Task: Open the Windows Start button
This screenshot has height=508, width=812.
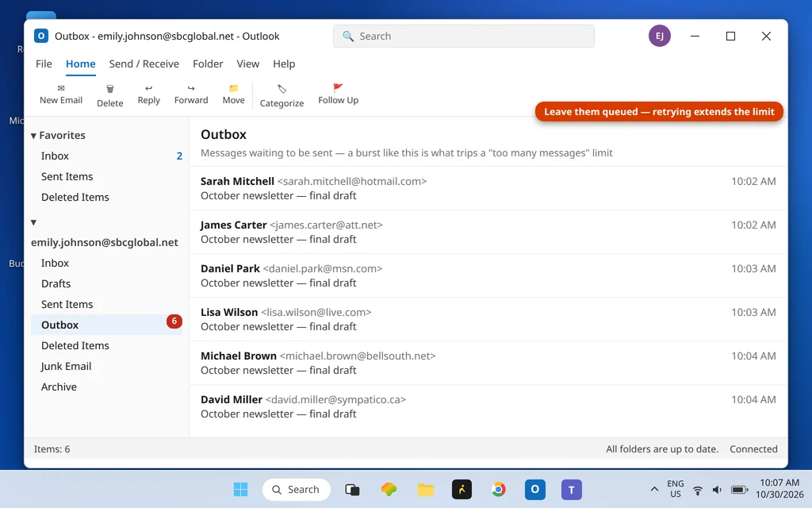Action: click(240, 489)
